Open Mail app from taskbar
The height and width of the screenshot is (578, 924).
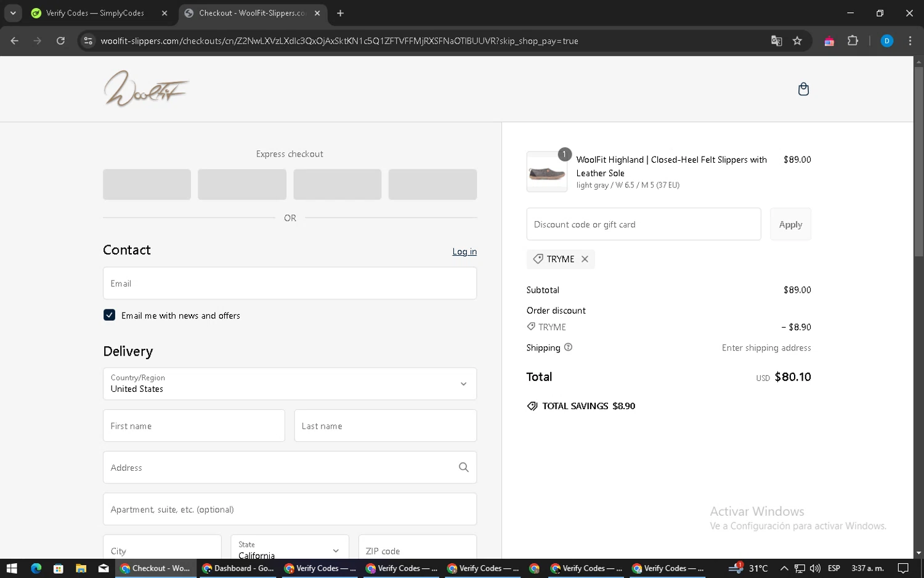pyautogui.click(x=103, y=568)
